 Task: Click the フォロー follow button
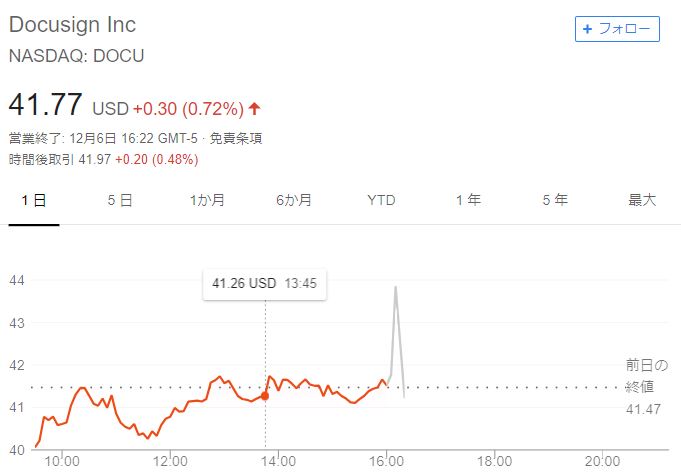pyautogui.click(x=617, y=29)
